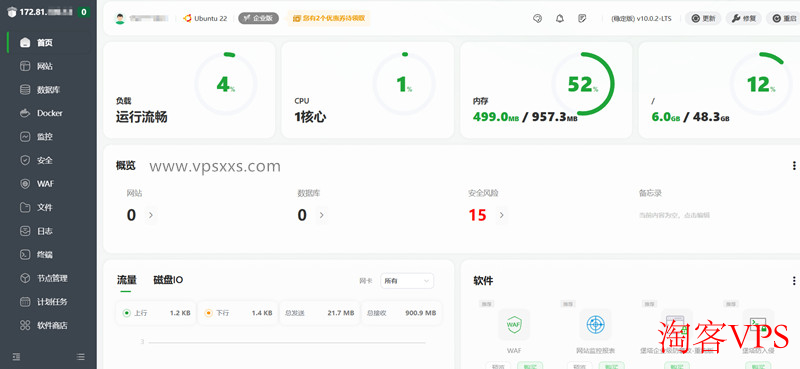Click the 终端 terminal icon in sidebar
The height and width of the screenshot is (369, 800).
[25, 254]
